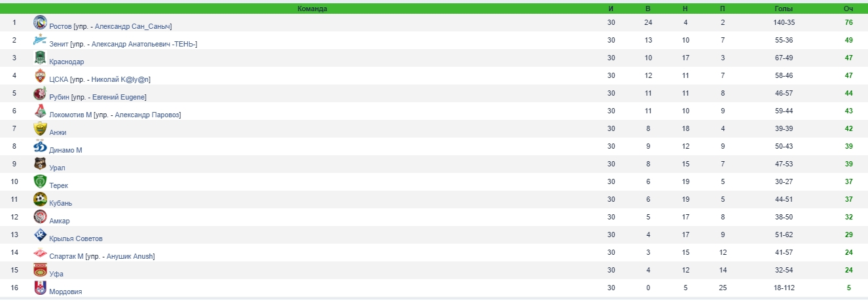Click the Rubin club logo icon

pos(40,93)
